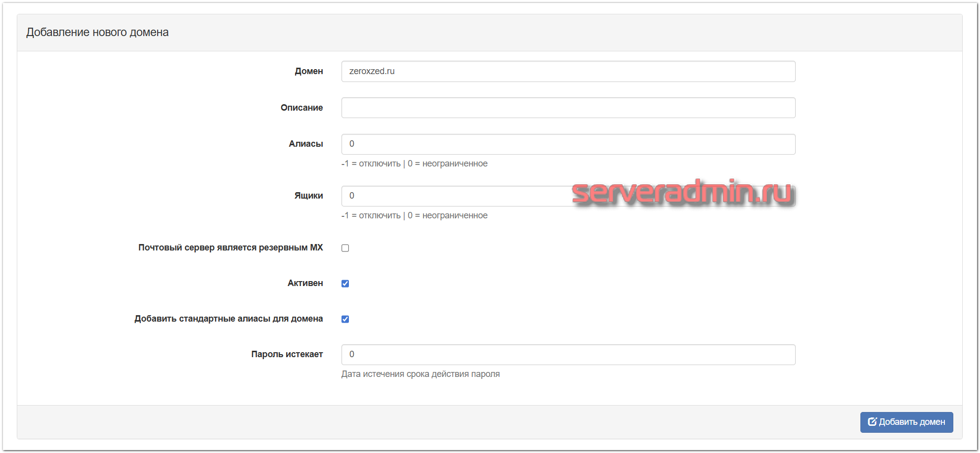Select the Алиасы limit input field
The height and width of the screenshot is (453, 980).
coord(568,144)
